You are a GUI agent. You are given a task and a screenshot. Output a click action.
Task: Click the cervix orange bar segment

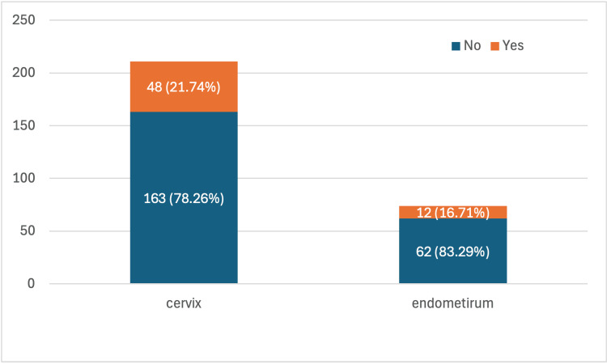click(x=184, y=87)
